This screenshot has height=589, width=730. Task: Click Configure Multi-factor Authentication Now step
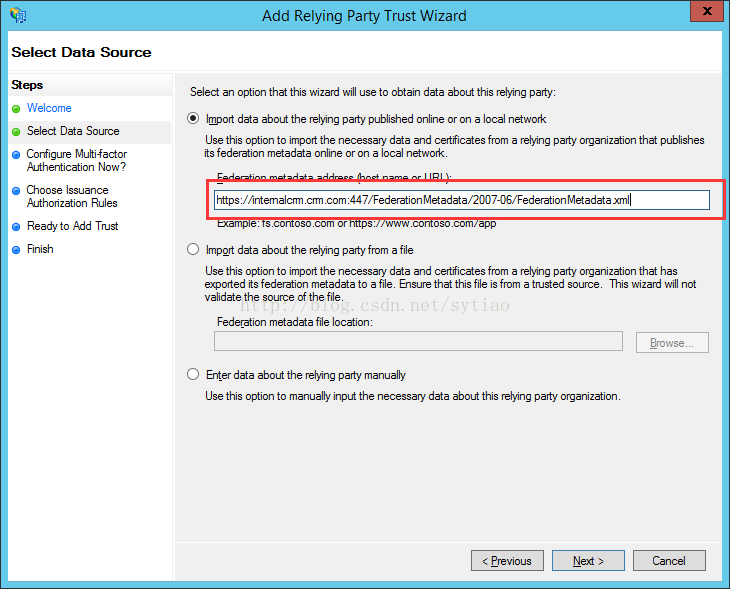point(76,160)
